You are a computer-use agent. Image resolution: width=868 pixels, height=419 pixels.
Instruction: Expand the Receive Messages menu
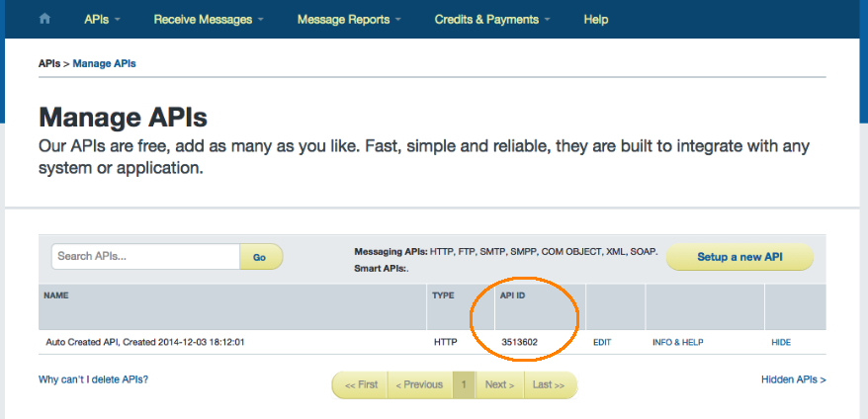[x=209, y=20]
